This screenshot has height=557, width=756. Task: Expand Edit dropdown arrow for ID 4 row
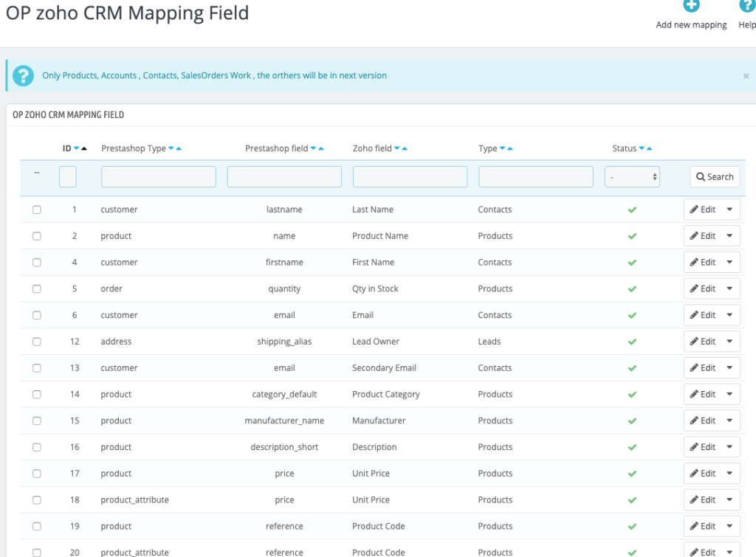[x=730, y=263]
